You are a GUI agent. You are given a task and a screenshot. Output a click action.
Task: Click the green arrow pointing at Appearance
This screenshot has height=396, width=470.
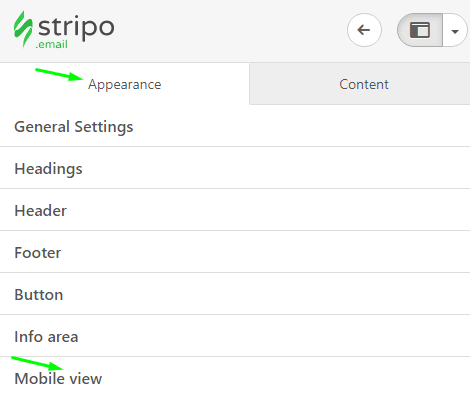tap(59, 74)
